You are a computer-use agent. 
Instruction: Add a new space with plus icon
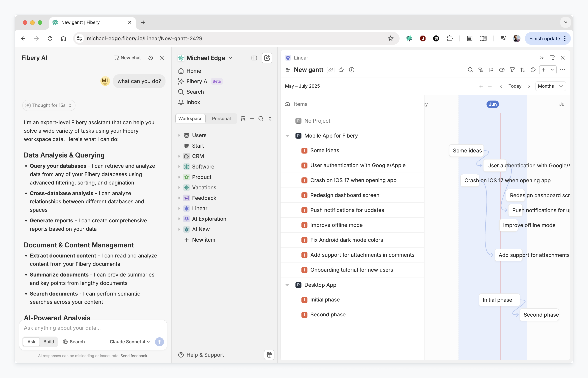click(252, 119)
